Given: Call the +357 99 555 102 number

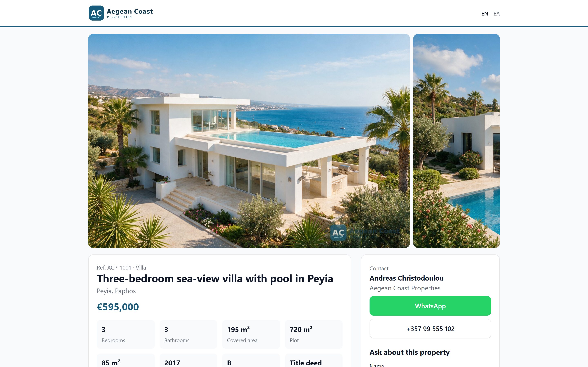Looking at the screenshot, I should coord(430,329).
